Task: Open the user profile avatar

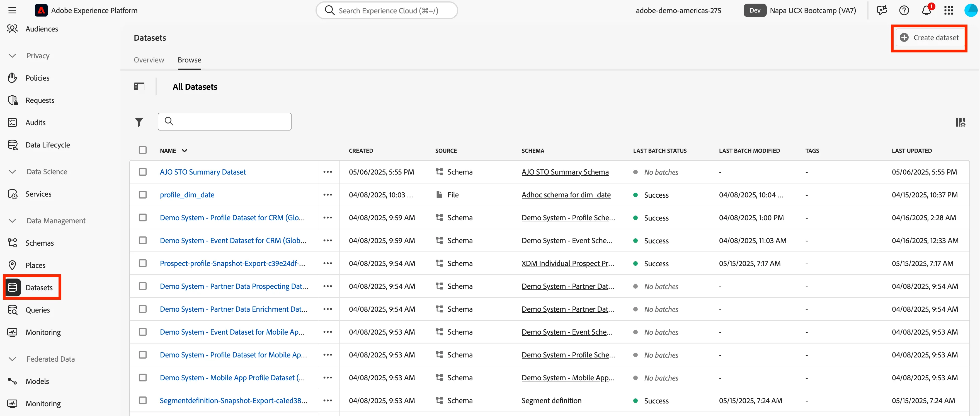Action: (x=971, y=10)
